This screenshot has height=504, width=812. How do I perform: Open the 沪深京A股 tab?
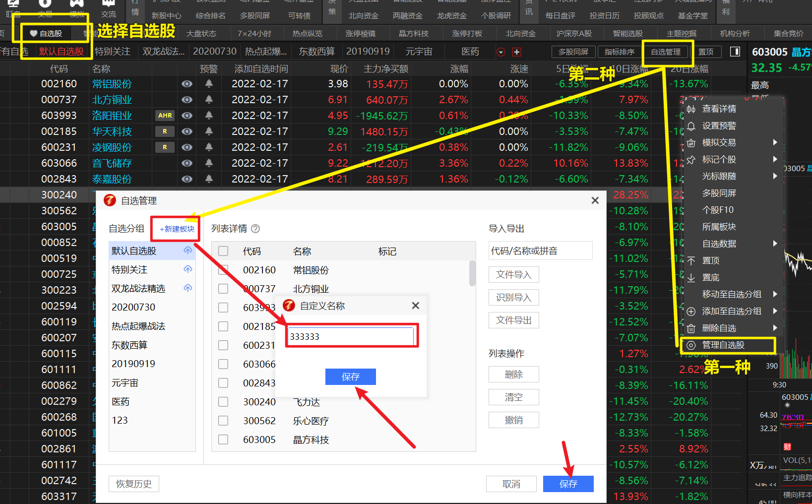pos(574,33)
